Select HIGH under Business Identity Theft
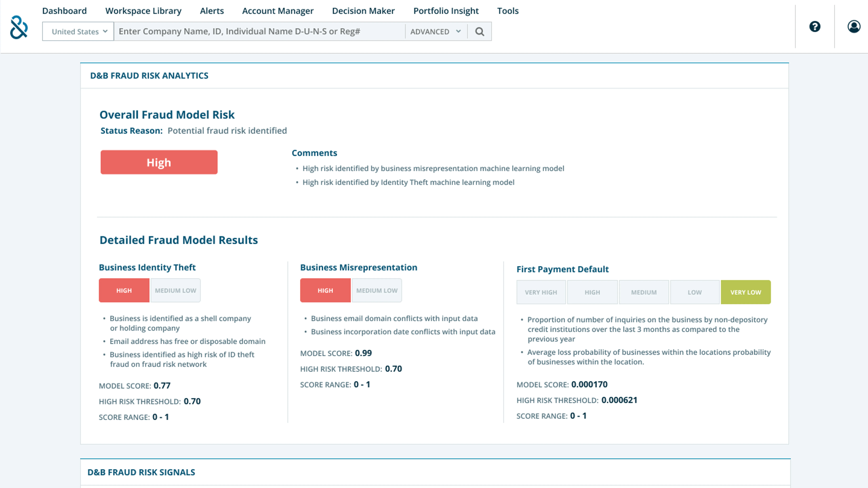The width and height of the screenshot is (868, 488). (124, 290)
